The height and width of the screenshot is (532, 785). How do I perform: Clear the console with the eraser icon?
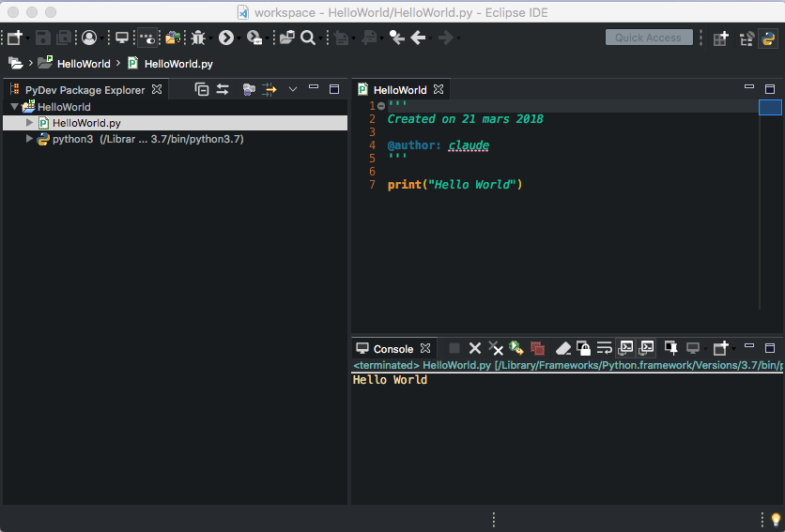point(563,348)
